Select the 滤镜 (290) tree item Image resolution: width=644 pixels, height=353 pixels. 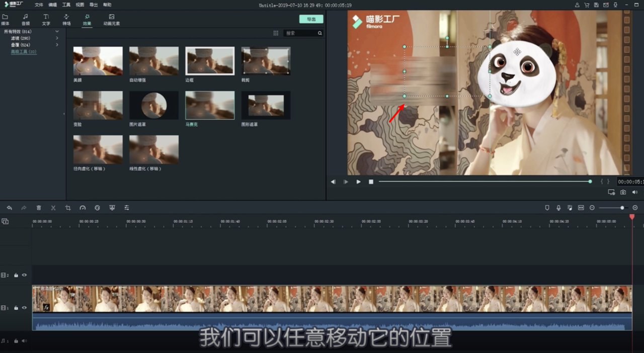click(21, 38)
